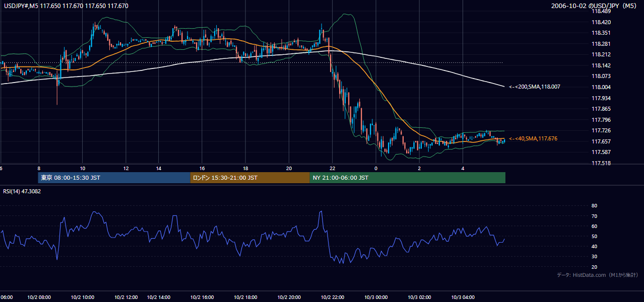The image size is (644, 302).
Task: Click RSI scale level 80
Action: (x=594, y=206)
